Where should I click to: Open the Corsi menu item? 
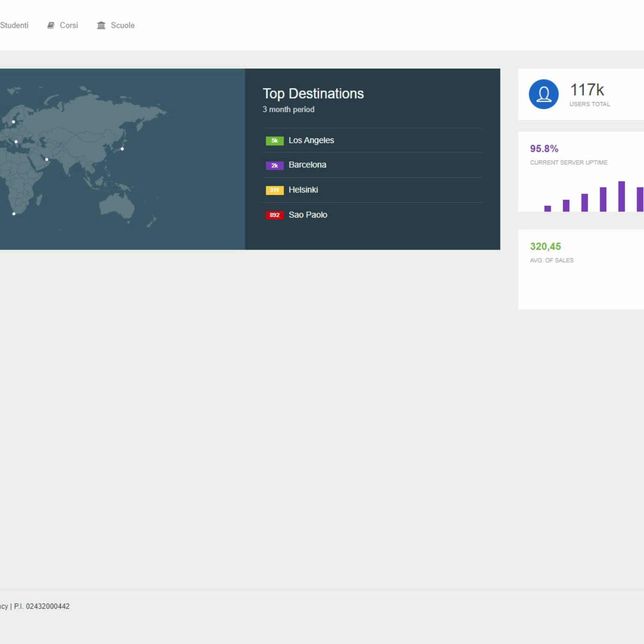(x=69, y=25)
